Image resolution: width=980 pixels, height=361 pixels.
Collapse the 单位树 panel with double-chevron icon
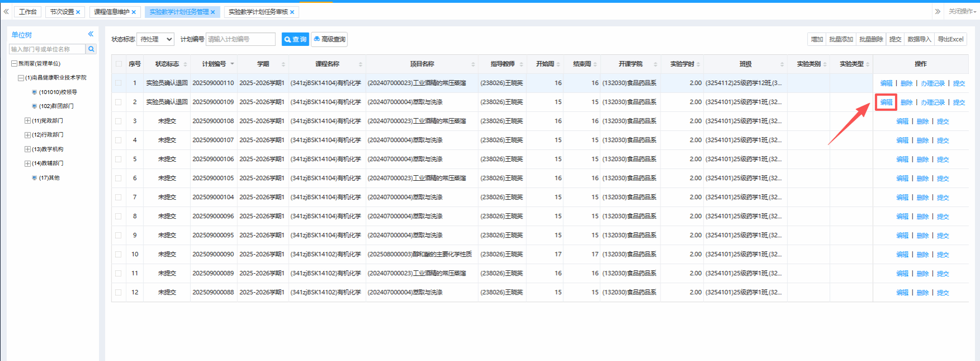click(91, 34)
